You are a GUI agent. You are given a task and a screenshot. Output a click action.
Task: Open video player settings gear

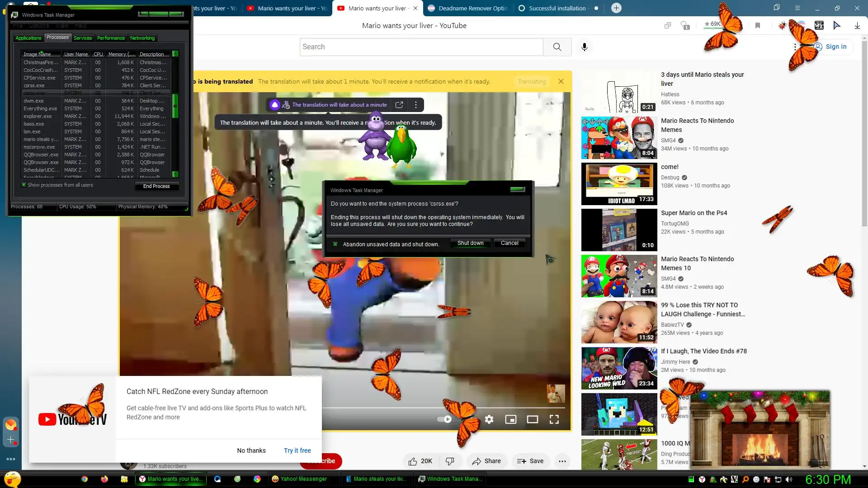(x=489, y=419)
